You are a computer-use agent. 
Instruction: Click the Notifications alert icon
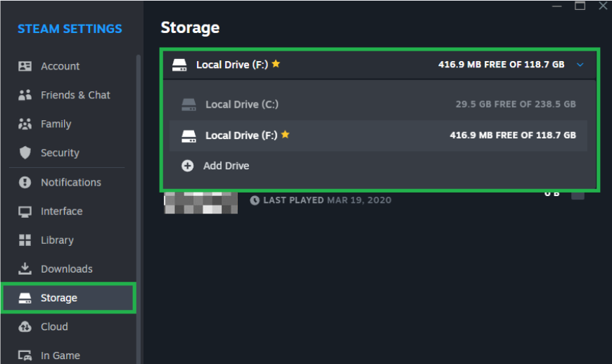25,182
